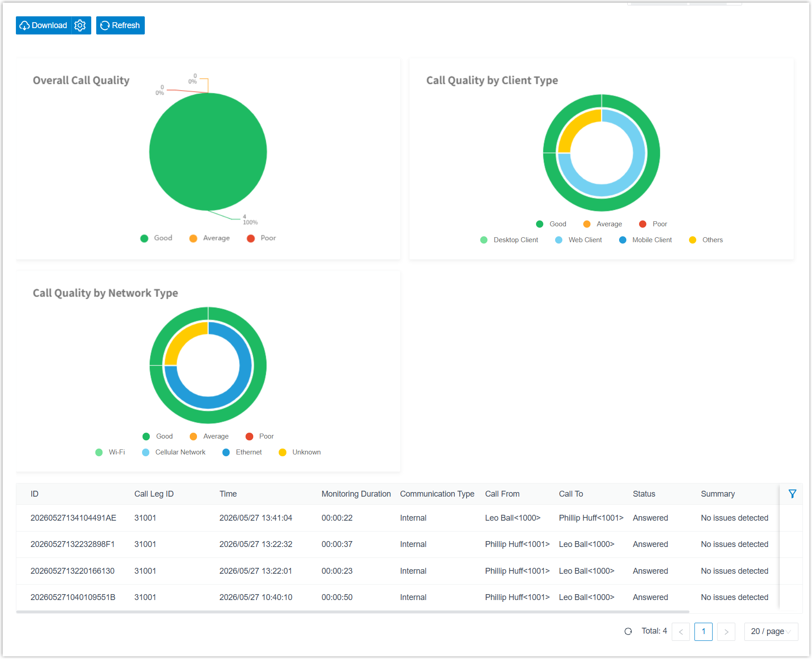Toggle Cellular Network legend item

point(174,452)
